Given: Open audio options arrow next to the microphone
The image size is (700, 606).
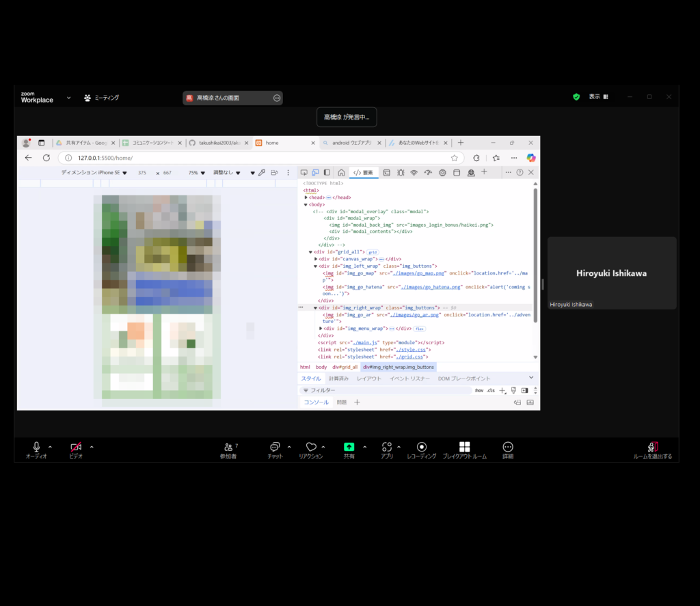Looking at the screenshot, I should pyautogui.click(x=50, y=447).
